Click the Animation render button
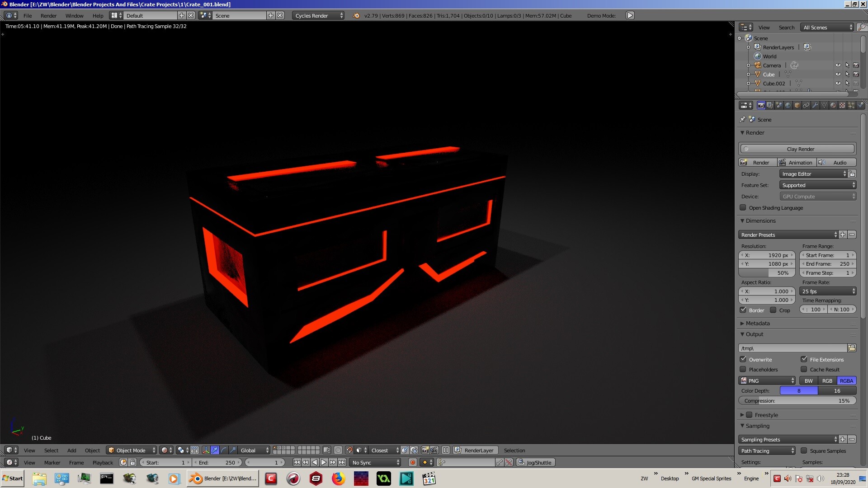 796,162
